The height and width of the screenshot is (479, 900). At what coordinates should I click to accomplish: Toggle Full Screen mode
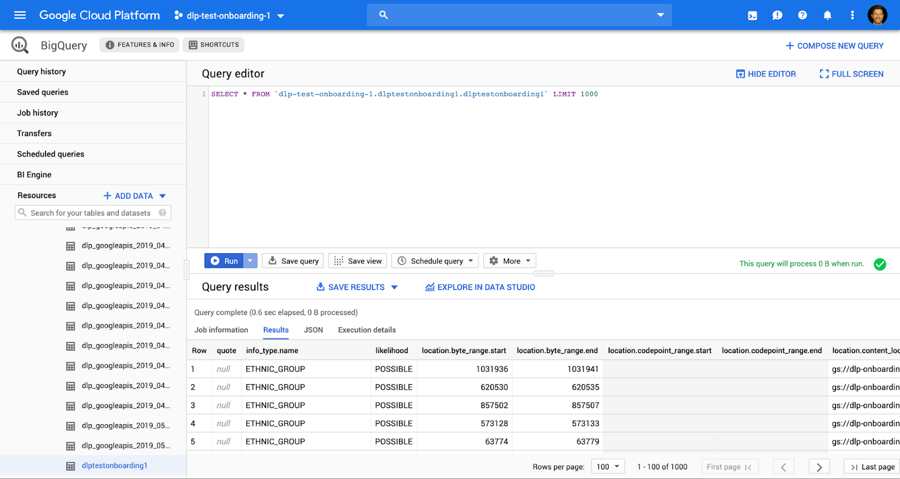pos(851,74)
